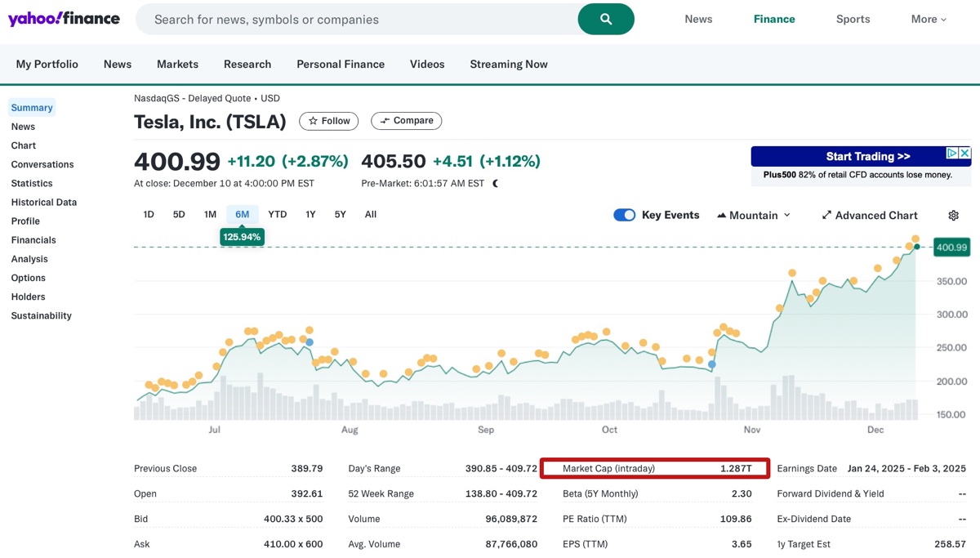Switch to the 1Y chart range tab
This screenshot has height=558, width=980.
[310, 214]
